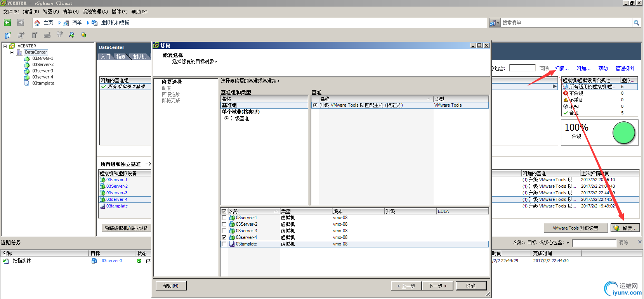The height and width of the screenshot is (299, 644).
Task: Click 03tamplate icon in remediate dialog list
Action: coord(232,244)
